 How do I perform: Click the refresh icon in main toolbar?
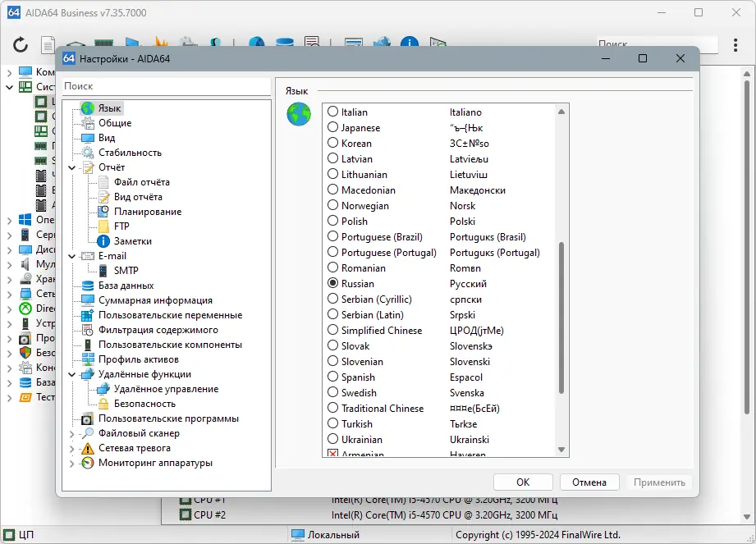[x=21, y=45]
